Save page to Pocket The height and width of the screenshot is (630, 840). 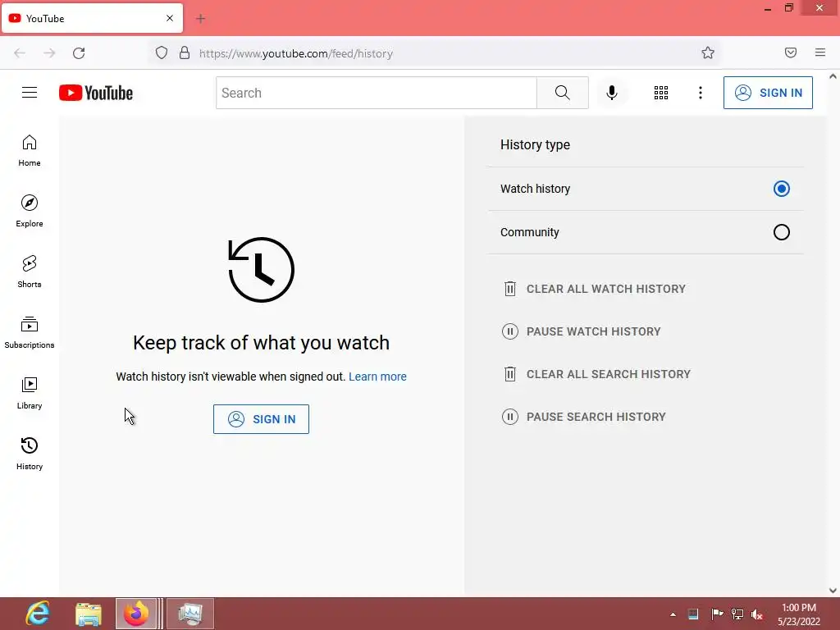click(x=791, y=52)
